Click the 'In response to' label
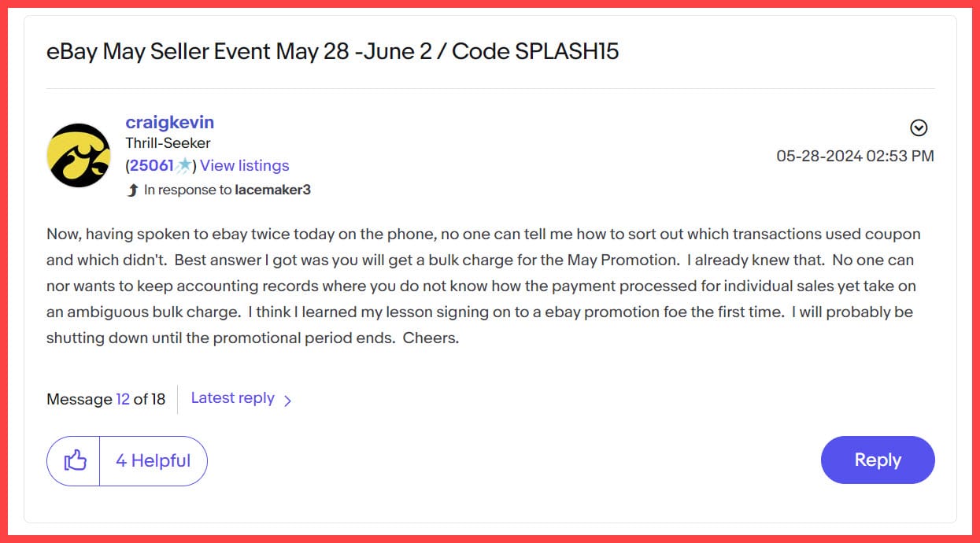 187,190
